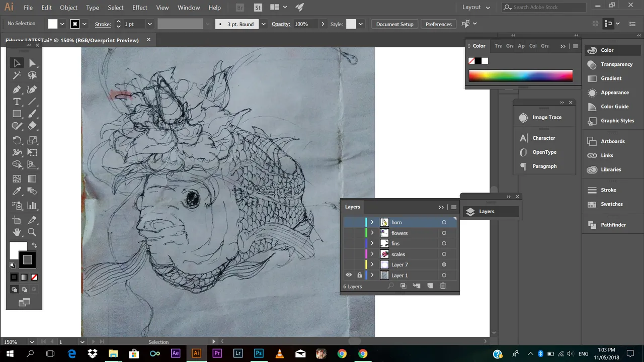The image size is (644, 362).
Task: Click fill swatch in control bar
Action: pyautogui.click(x=53, y=24)
